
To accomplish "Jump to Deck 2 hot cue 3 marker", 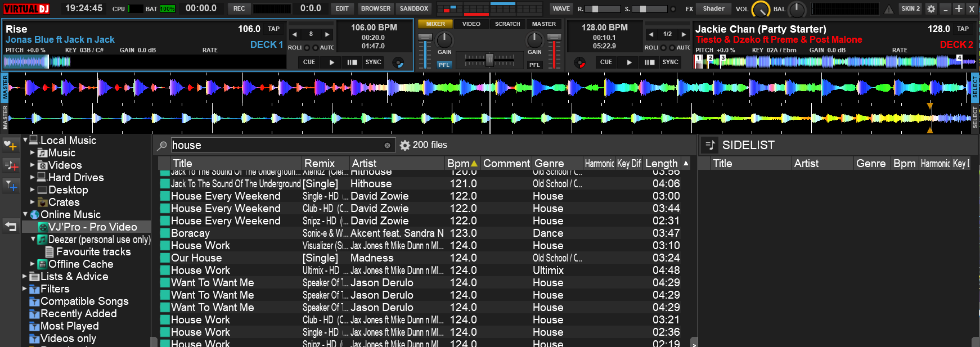I will point(722,58).
